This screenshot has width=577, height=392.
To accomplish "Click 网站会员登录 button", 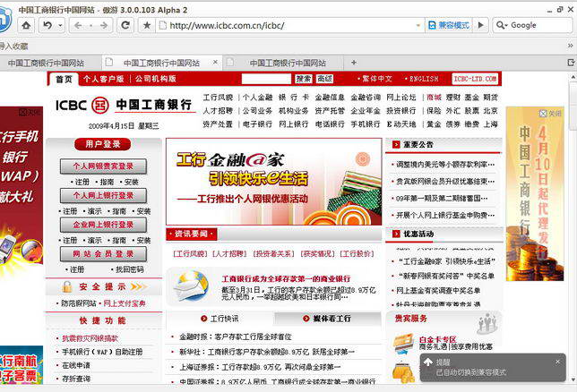I will click(x=103, y=254).
